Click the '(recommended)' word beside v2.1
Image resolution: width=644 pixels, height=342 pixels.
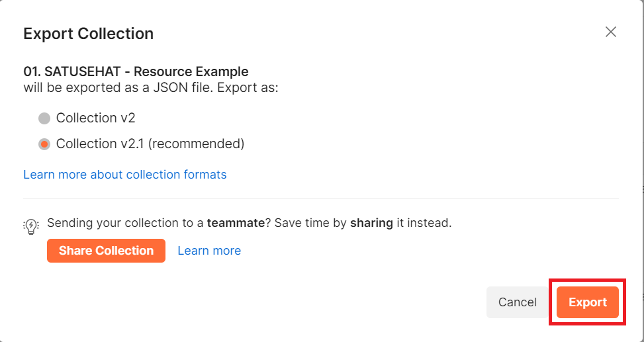tap(196, 144)
